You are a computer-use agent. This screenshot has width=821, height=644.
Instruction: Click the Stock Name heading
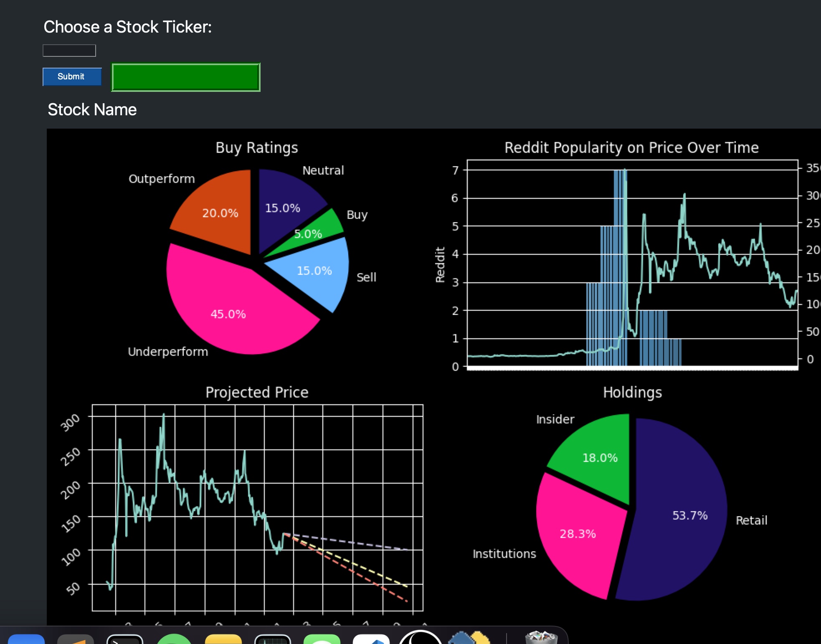click(92, 110)
